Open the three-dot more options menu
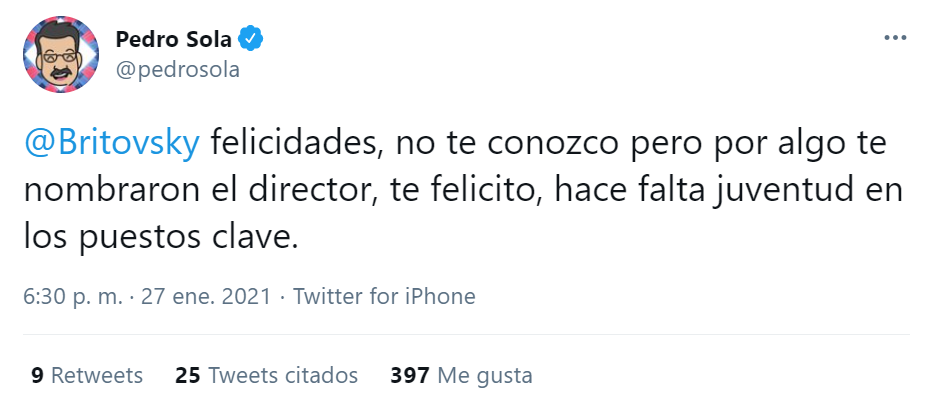The width and height of the screenshot is (927, 410). [x=895, y=38]
